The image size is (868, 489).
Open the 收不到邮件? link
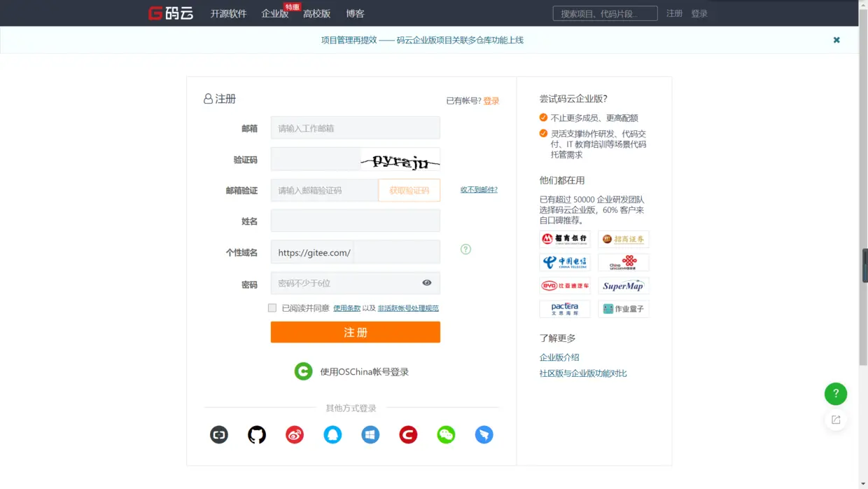click(479, 190)
